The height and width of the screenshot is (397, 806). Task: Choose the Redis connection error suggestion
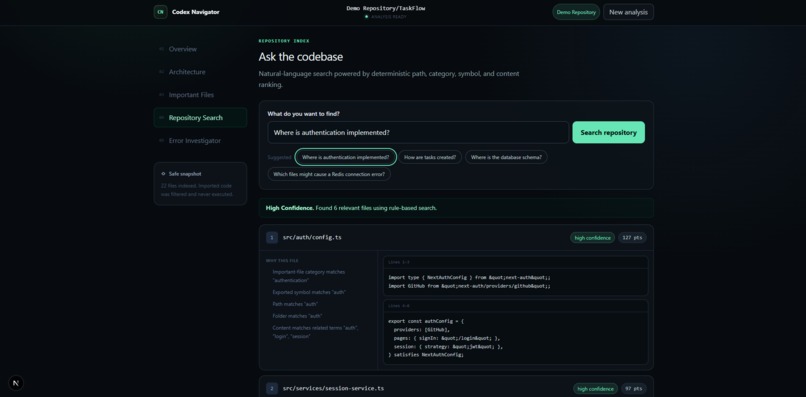329,174
